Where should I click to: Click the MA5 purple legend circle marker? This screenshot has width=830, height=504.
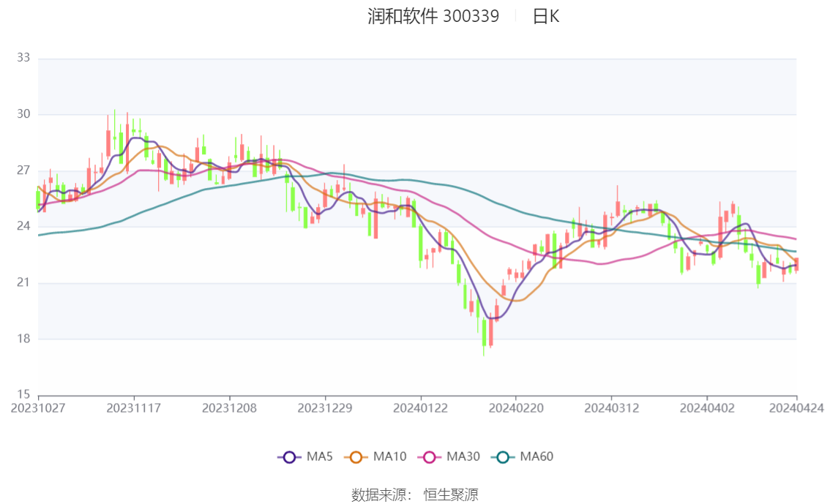pos(289,457)
